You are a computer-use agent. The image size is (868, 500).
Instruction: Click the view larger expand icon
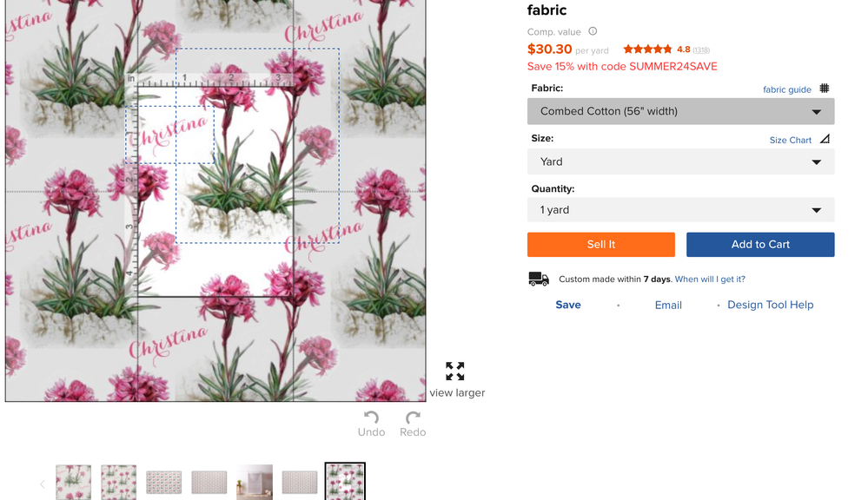tap(455, 372)
